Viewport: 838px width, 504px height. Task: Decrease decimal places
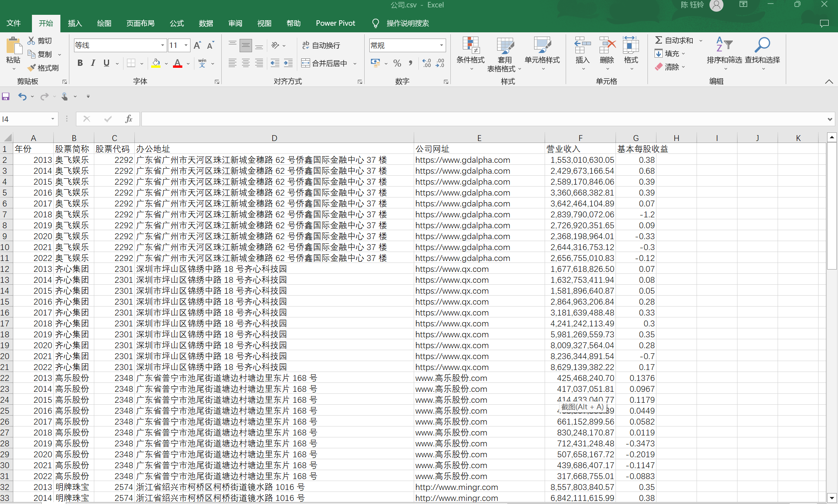(440, 63)
